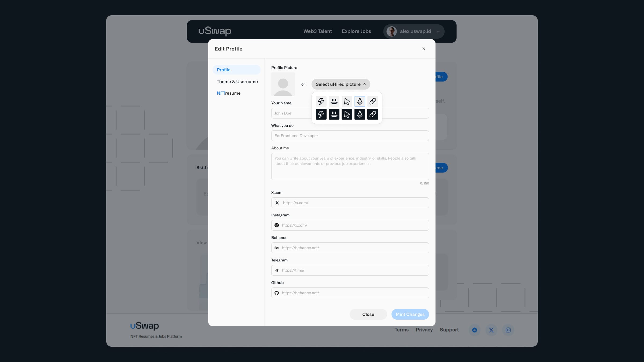Select the light Ethereum diamond avatar
Screen dimensions: 644x362
click(360, 101)
